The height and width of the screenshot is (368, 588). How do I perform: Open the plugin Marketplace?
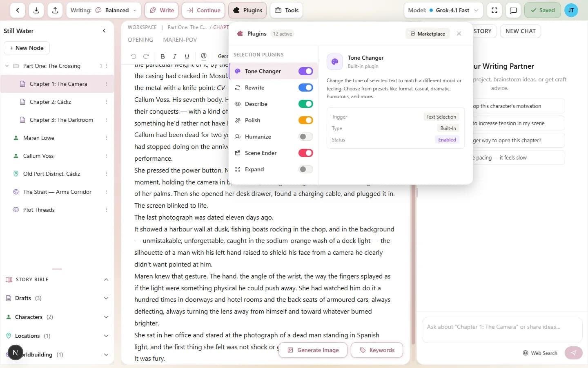pos(427,34)
